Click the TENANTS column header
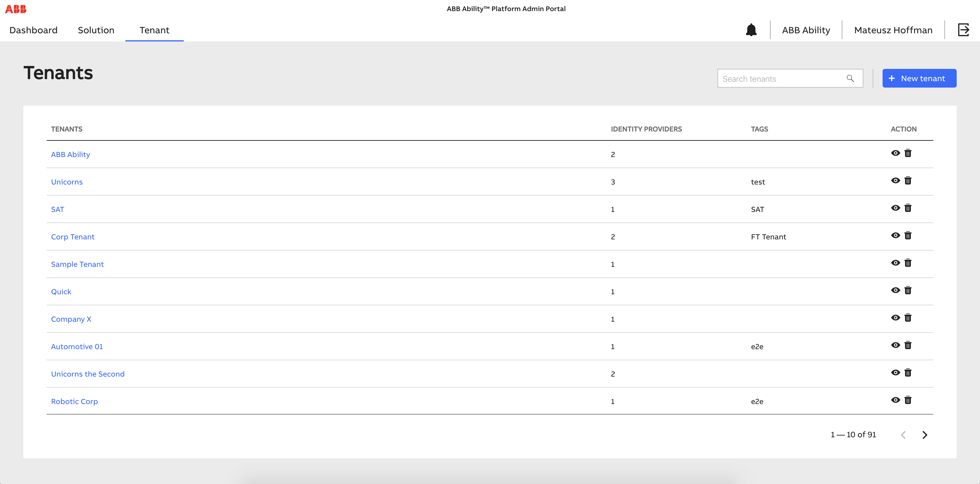The image size is (980, 484). click(66, 129)
